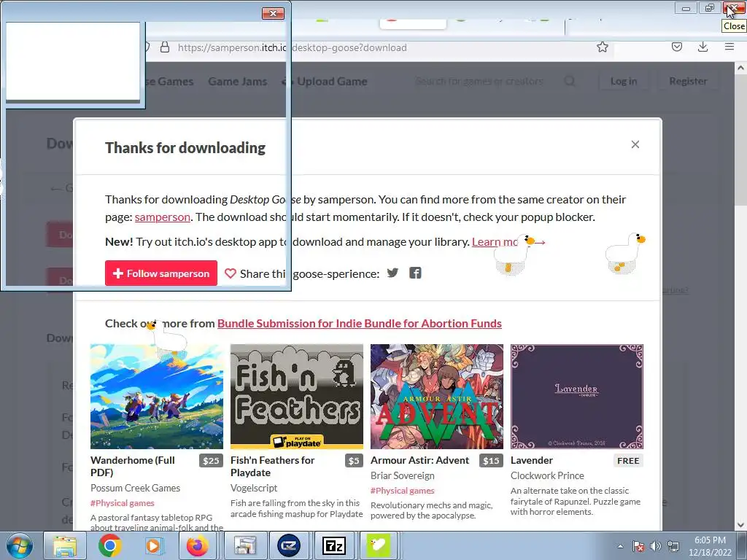Open the Wanderhome (Full PDF) title link
This screenshot has width=747, height=560.
133,466
